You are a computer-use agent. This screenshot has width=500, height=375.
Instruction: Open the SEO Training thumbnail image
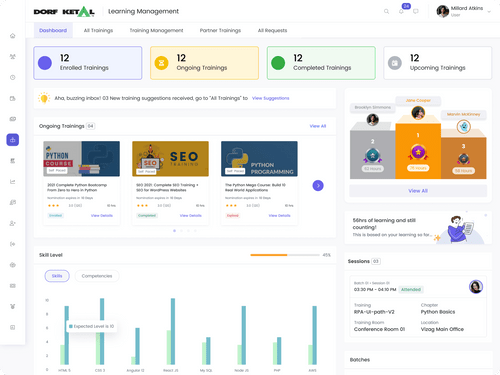click(x=170, y=159)
